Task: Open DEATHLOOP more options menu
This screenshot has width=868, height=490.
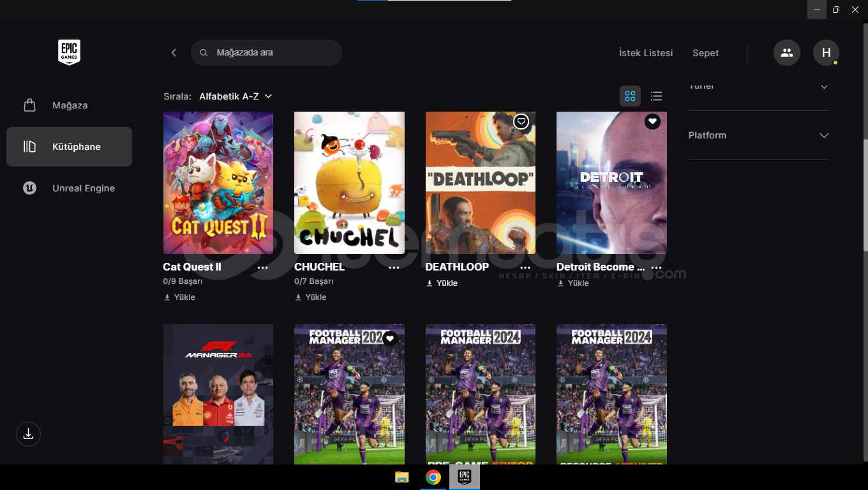Action: click(x=525, y=268)
